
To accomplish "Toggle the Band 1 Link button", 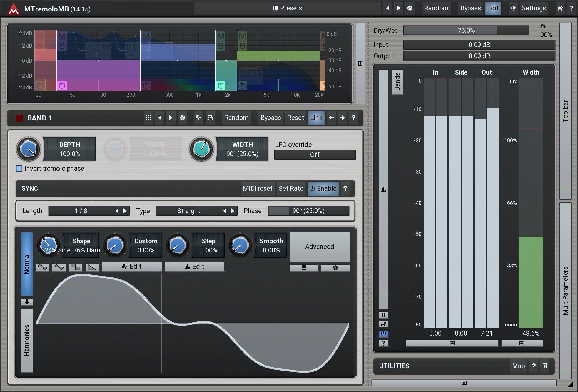I will [316, 118].
